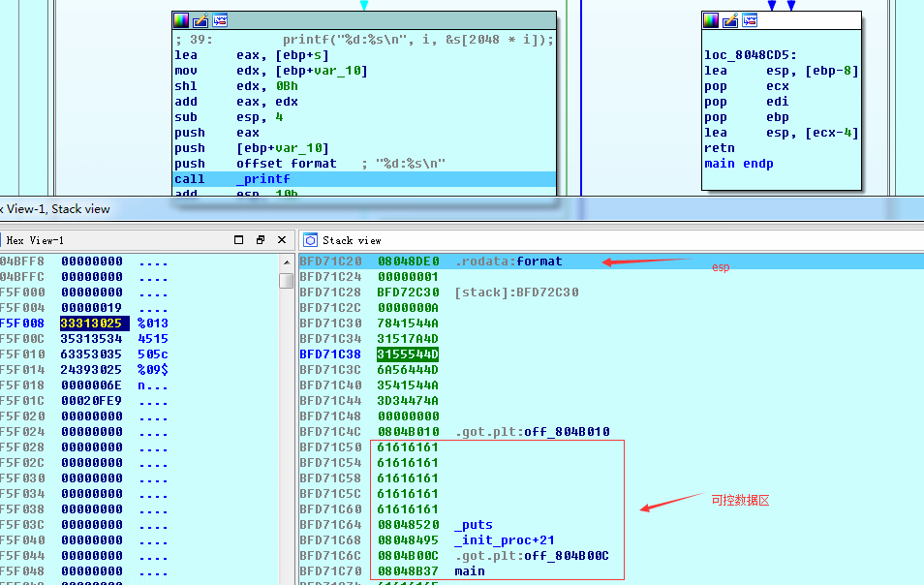This screenshot has width=924, height=585.
Task: Click the Hex View scrollbar thumb
Action: pyautogui.click(x=287, y=281)
